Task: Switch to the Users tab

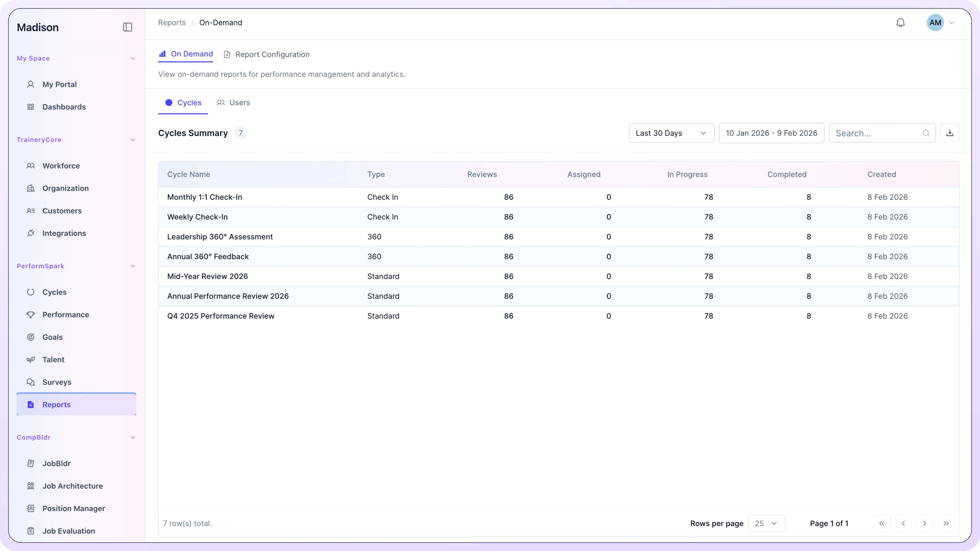Action: tap(234, 103)
